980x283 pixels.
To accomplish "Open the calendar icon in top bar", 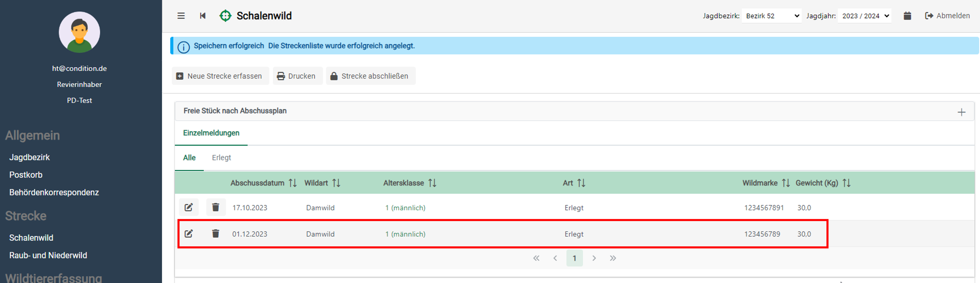I will pyautogui.click(x=907, y=15).
